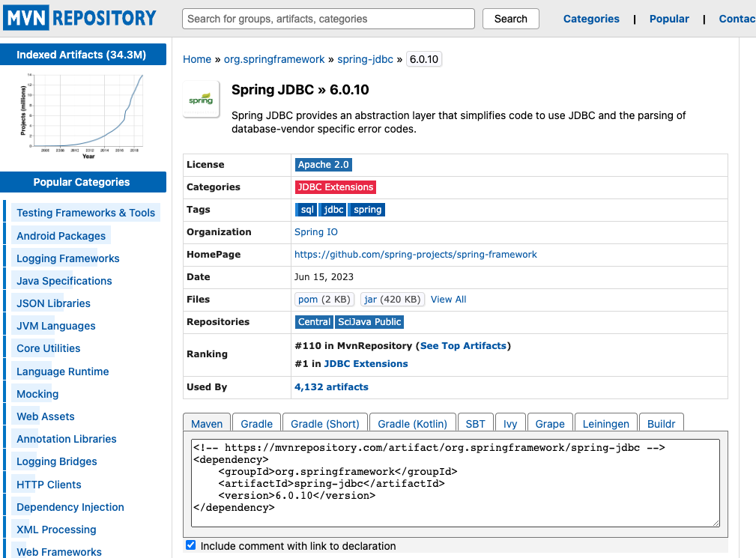Click View All files link
Screen dimensions: 756x558
[448, 300]
